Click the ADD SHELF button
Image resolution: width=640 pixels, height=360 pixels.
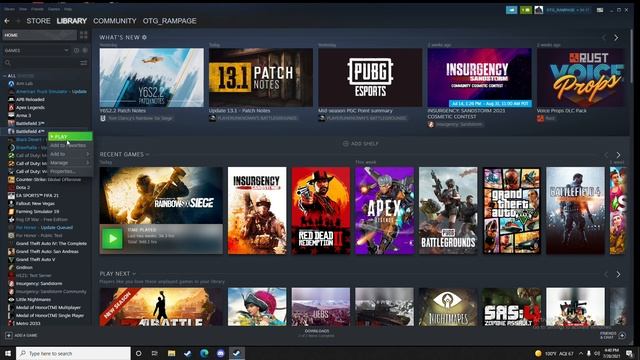point(360,144)
